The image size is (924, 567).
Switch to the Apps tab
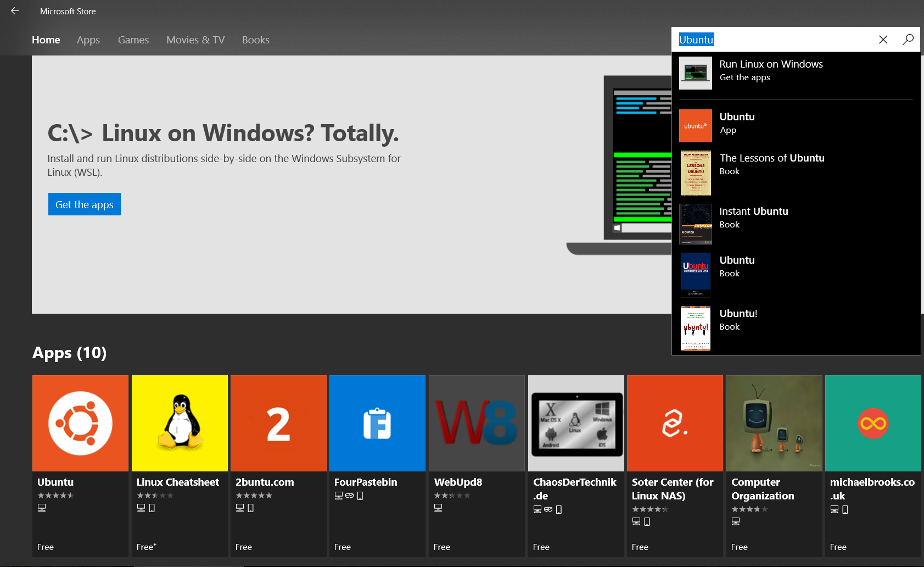[88, 40]
